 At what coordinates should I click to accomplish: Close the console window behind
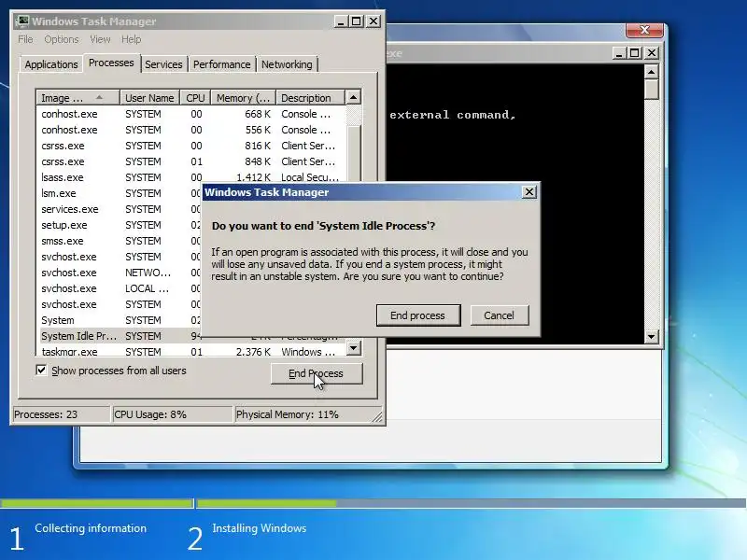tap(651, 53)
